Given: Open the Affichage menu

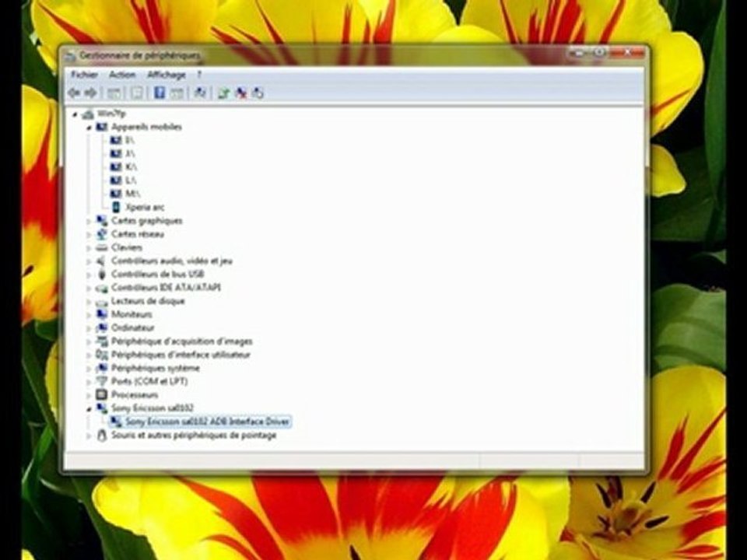Looking at the screenshot, I should point(167,75).
